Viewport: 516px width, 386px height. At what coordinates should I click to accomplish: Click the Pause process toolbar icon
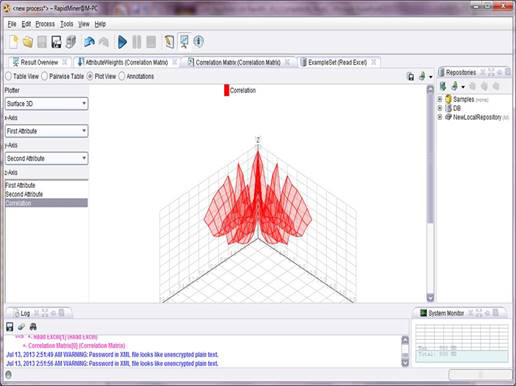[137, 42]
